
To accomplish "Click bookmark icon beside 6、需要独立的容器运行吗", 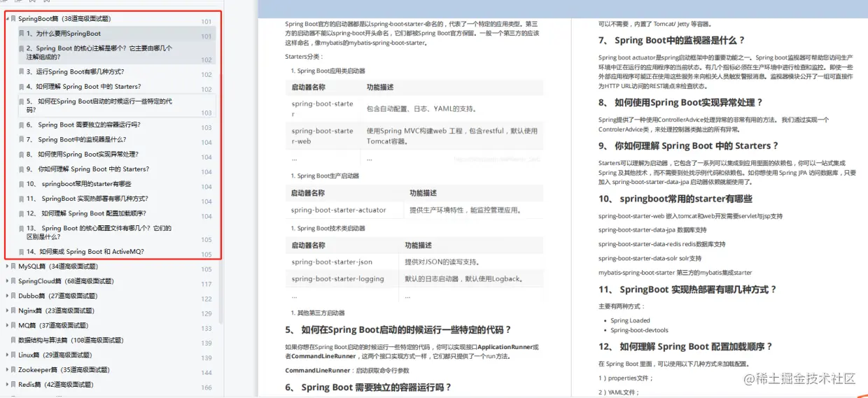I will point(22,125).
